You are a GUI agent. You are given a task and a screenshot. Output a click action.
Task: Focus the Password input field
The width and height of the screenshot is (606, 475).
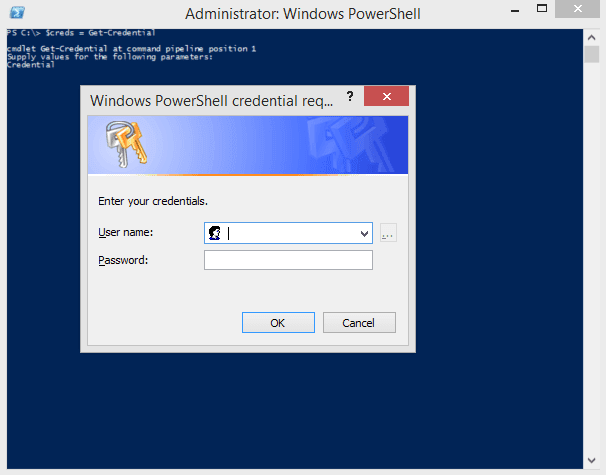288,260
